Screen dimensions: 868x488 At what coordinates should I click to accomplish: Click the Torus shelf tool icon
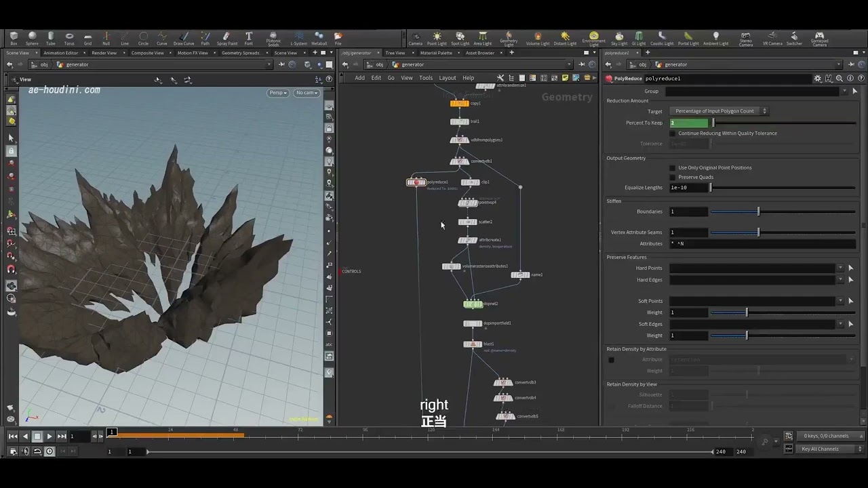point(69,38)
